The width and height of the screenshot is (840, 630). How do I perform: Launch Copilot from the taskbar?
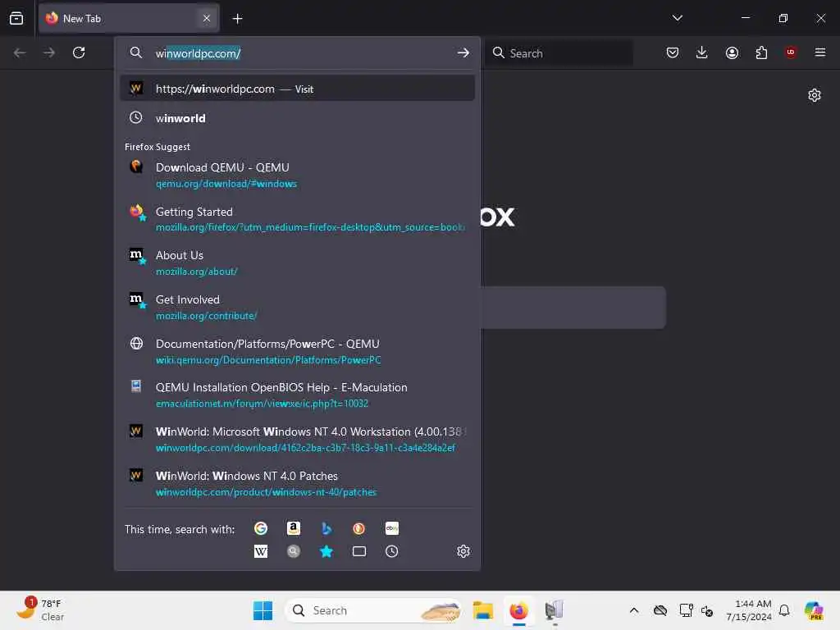coord(814,610)
